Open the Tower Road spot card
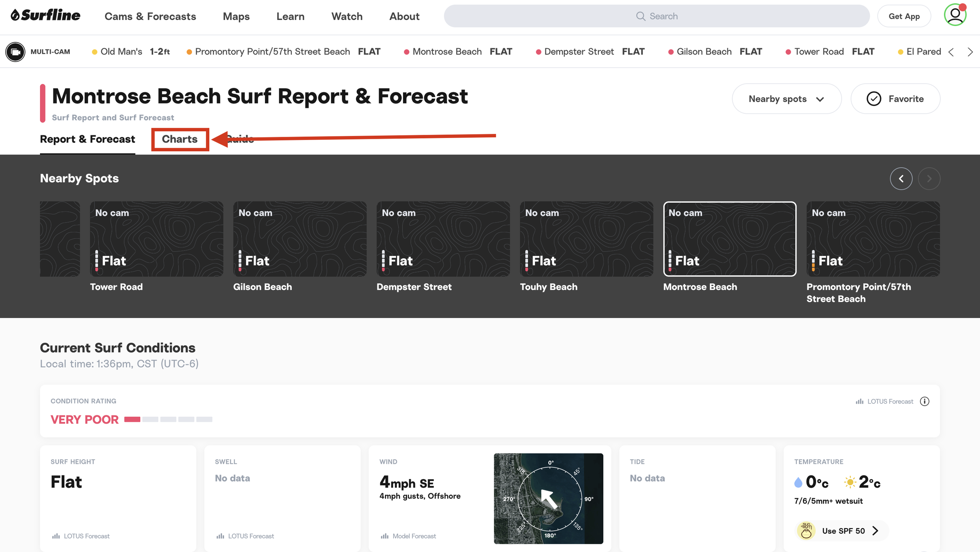The width and height of the screenshot is (980, 552). tap(156, 239)
